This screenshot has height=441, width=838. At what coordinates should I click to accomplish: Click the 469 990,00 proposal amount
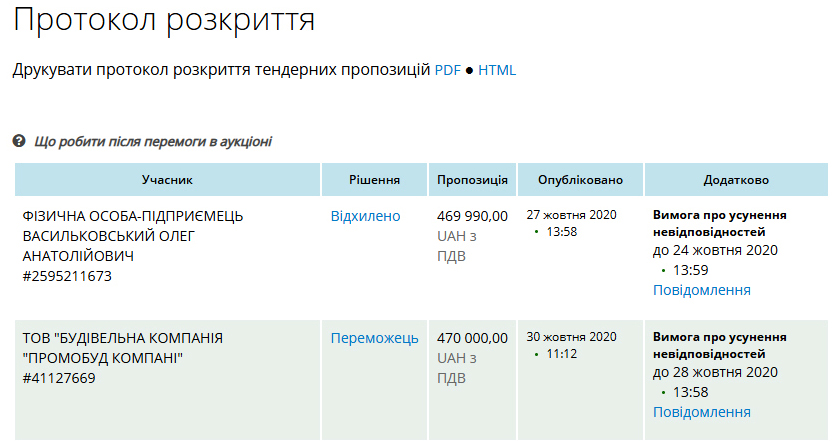pyautogui.click(x=472, y=216)
